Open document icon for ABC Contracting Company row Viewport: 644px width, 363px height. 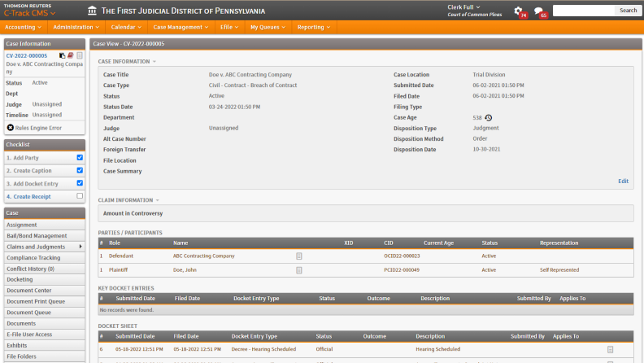click(x=299, y=256)
